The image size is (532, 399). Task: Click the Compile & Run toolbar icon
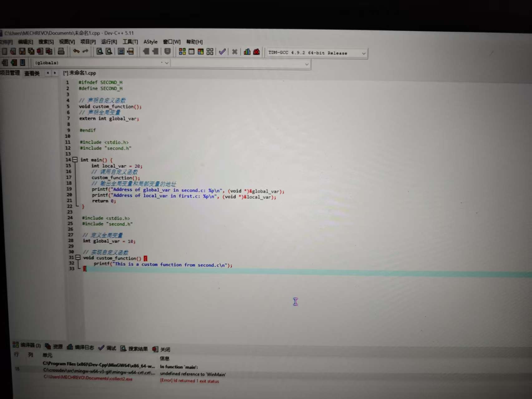(201, 52)
